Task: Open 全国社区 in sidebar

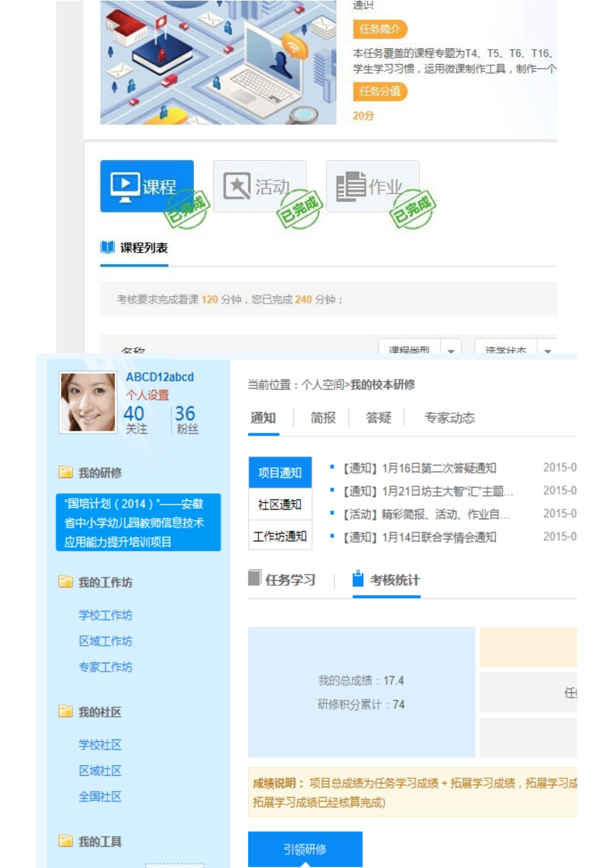Action: [100, 796]
